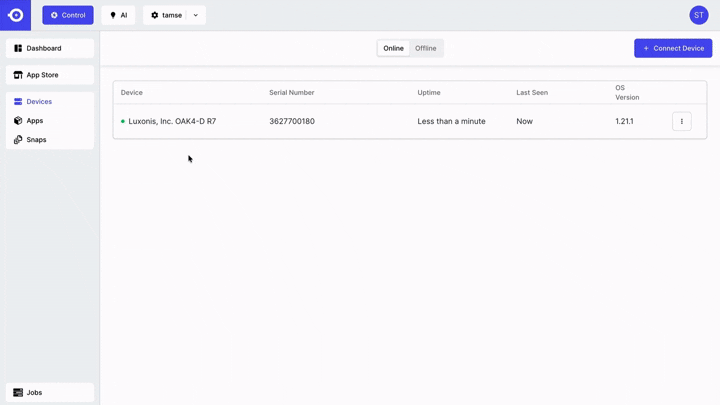Click the Apps cube icon
720x405 pixels.
18,121
